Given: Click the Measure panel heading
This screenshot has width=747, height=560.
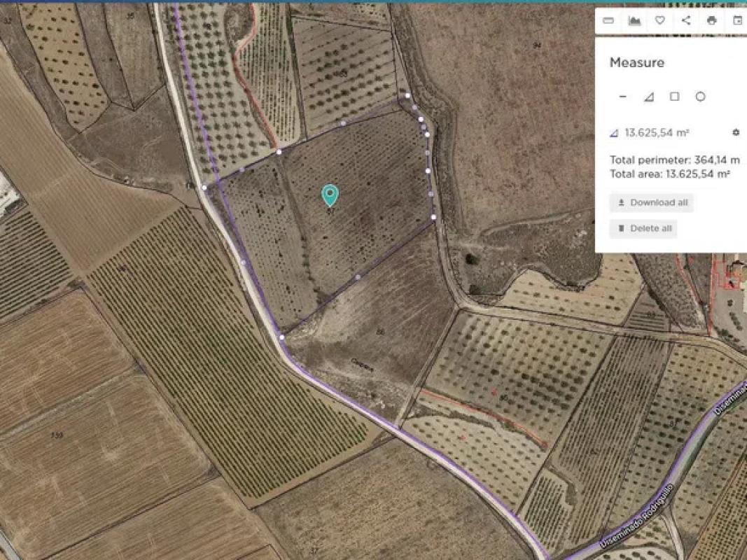Looking at the screenshot, I should [x=636, y=63].
